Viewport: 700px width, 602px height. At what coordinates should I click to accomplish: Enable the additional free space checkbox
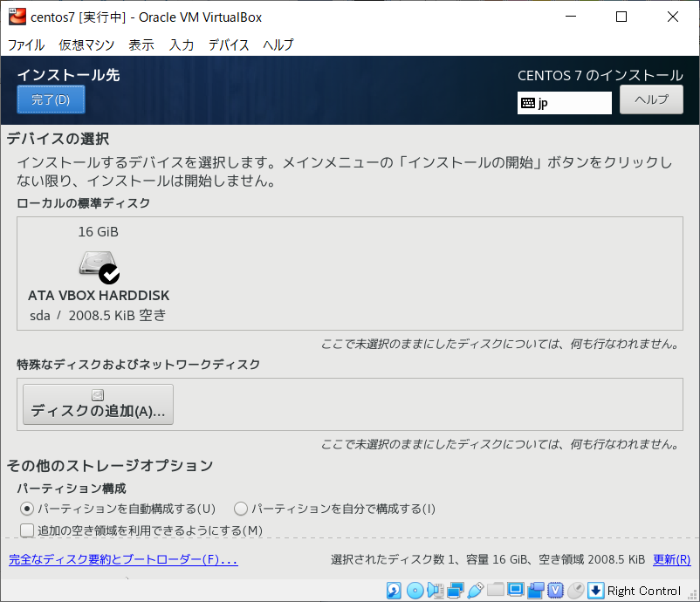tap(27, 530)
